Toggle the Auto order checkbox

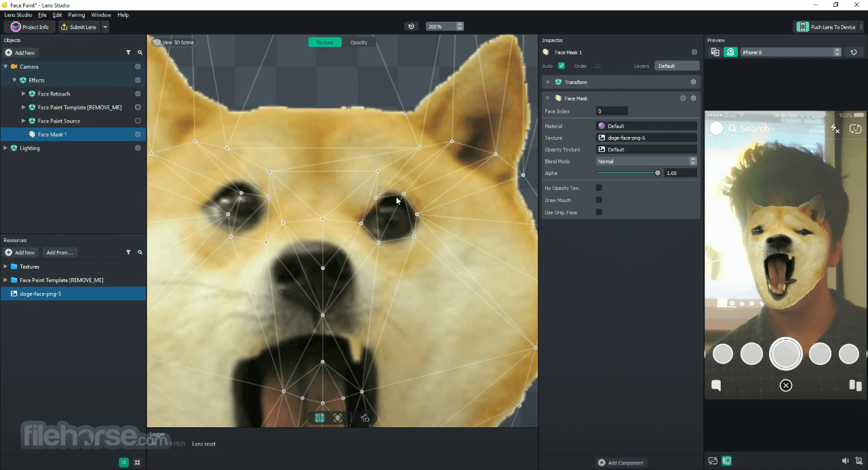[x=561, y=66]
